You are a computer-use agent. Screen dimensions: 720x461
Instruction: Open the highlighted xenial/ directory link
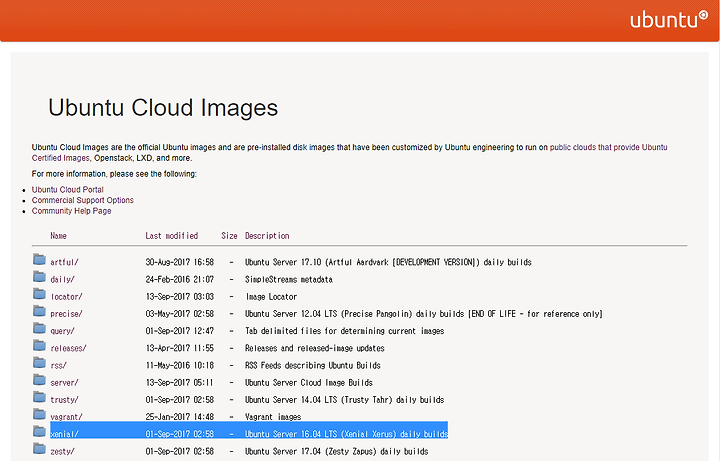coord(64,434)
